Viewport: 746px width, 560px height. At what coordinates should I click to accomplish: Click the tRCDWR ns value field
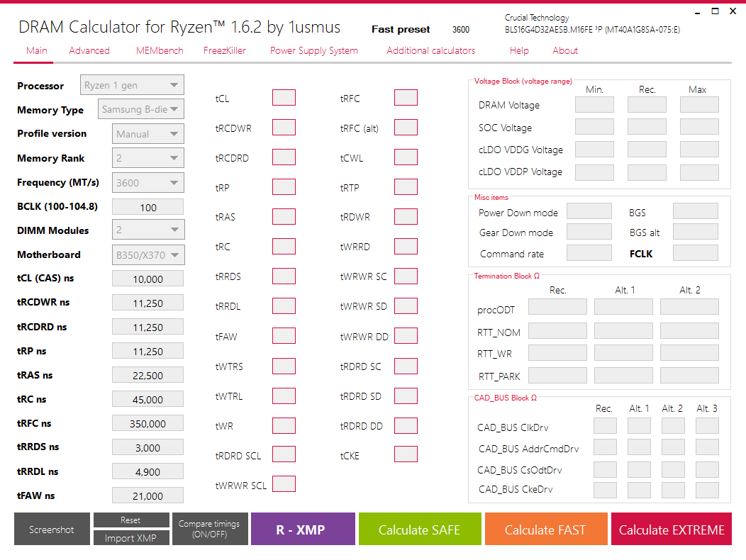coord(148,303)
